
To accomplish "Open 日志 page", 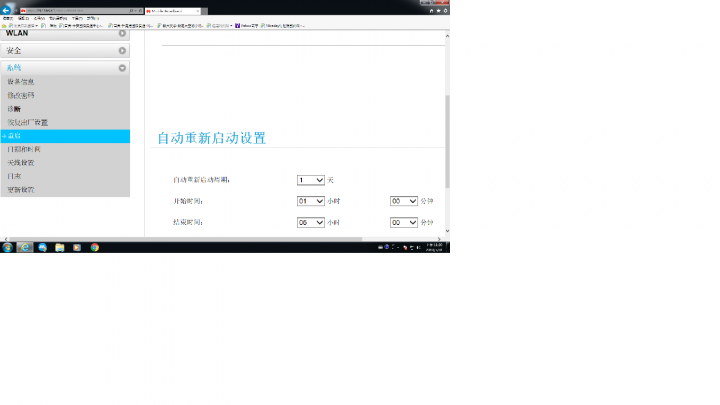I will tap(14, 176).
